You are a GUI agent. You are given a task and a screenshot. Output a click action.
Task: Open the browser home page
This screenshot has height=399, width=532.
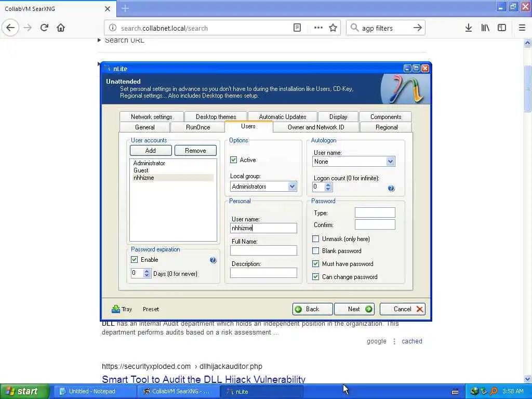[x=61, y=28]
